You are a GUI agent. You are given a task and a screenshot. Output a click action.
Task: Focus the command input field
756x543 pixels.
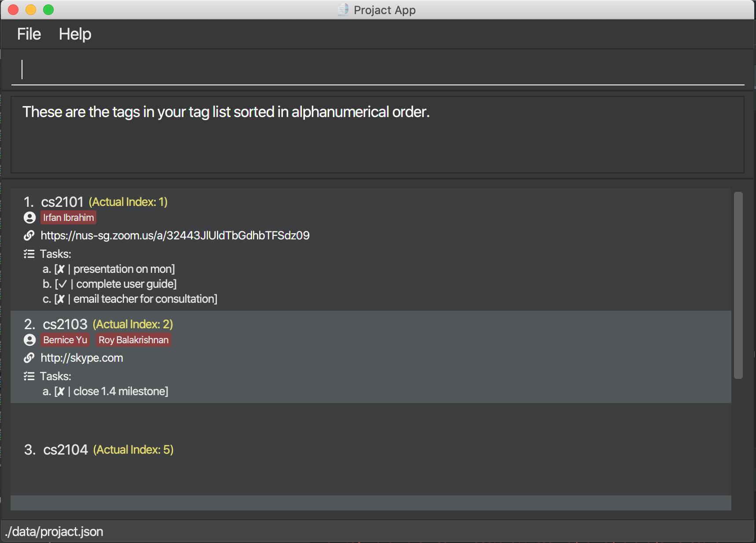point(378,70)
